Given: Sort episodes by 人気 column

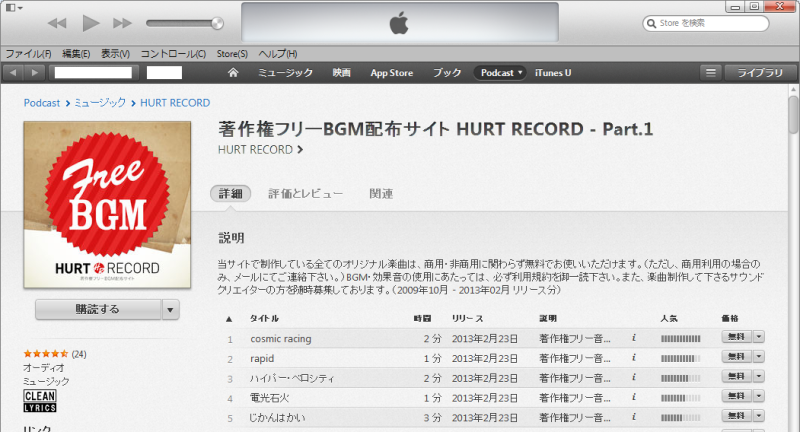Looking at the screenshot, I should [x=669, y=318].
